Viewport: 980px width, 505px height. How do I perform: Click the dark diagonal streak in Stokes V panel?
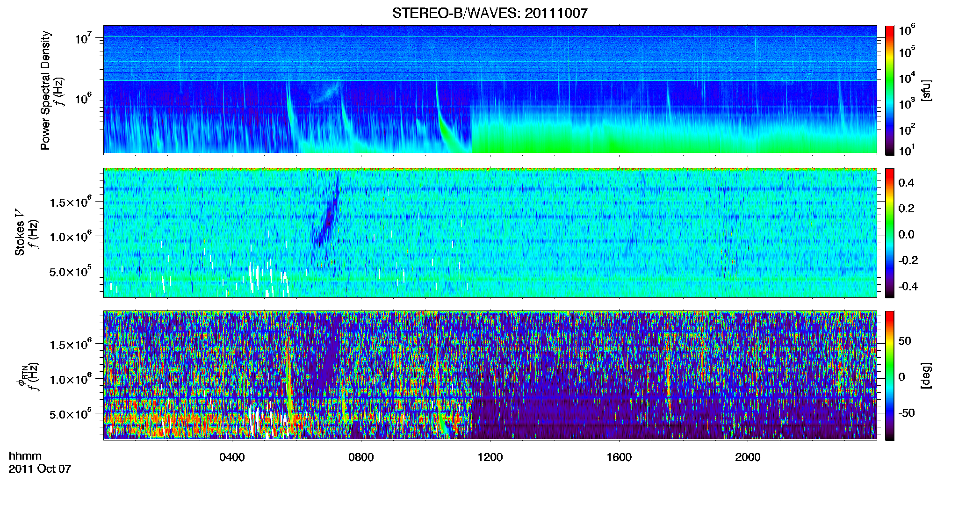(x=327, y=213)
